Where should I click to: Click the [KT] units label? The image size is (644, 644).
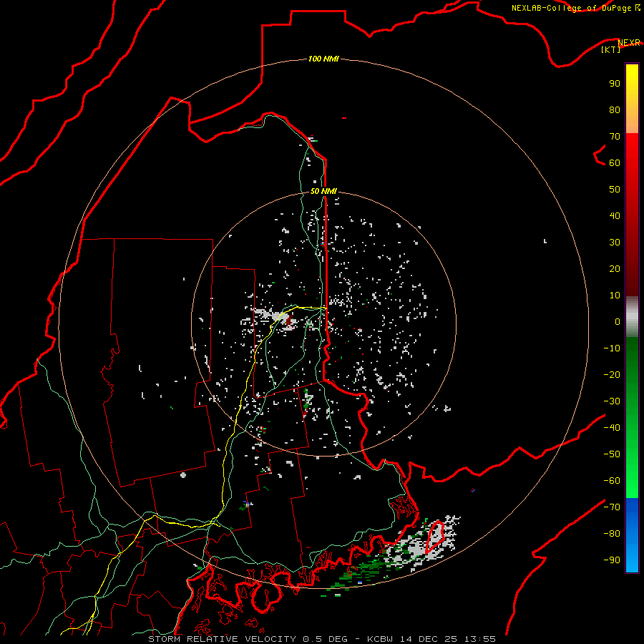610,49
